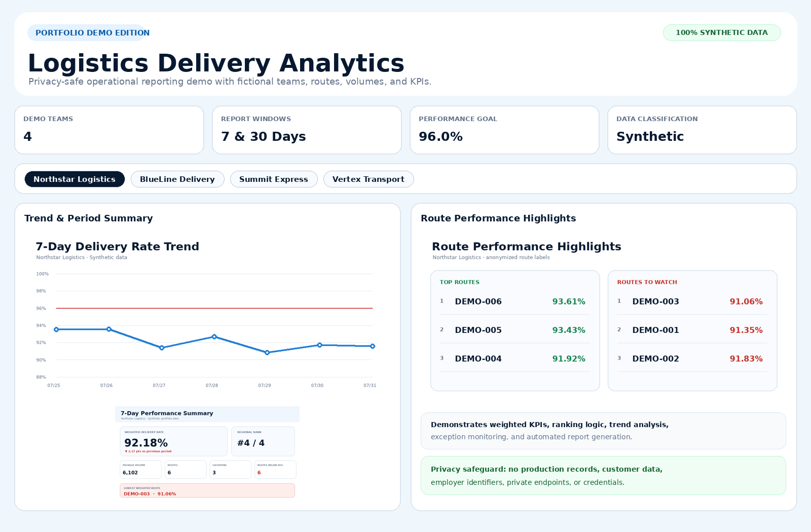This screenshot has height=532, width=811.
Task: Click the Portfolio Demo Edition badge
Action: point(86,33)
